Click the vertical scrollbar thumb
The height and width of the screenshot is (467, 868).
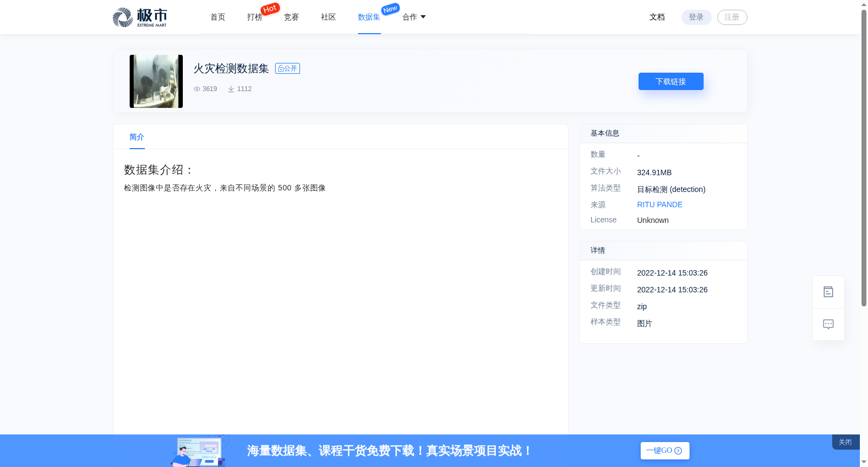tap(864, 157)
